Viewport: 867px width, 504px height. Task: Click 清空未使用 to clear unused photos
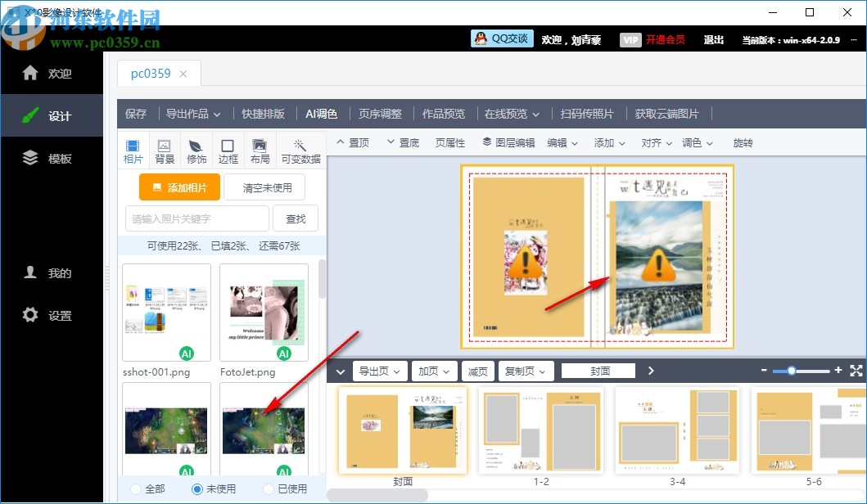(x=264, y=187)
